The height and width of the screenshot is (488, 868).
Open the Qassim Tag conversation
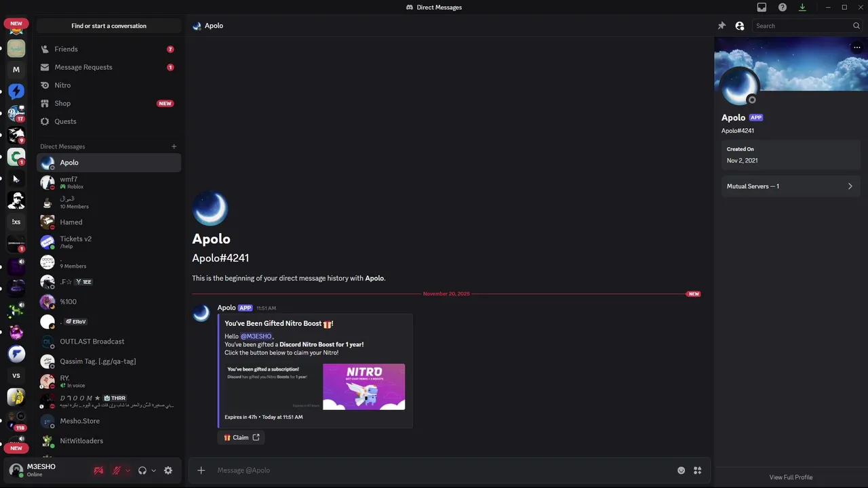(x=108, y=361)
